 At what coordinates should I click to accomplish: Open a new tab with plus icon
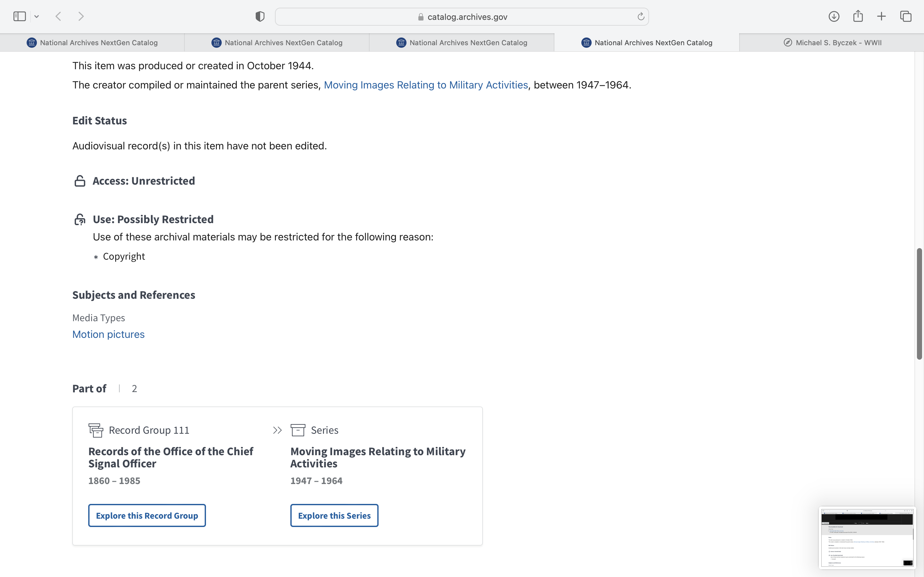pyautogui.click(x=881, y=16)
